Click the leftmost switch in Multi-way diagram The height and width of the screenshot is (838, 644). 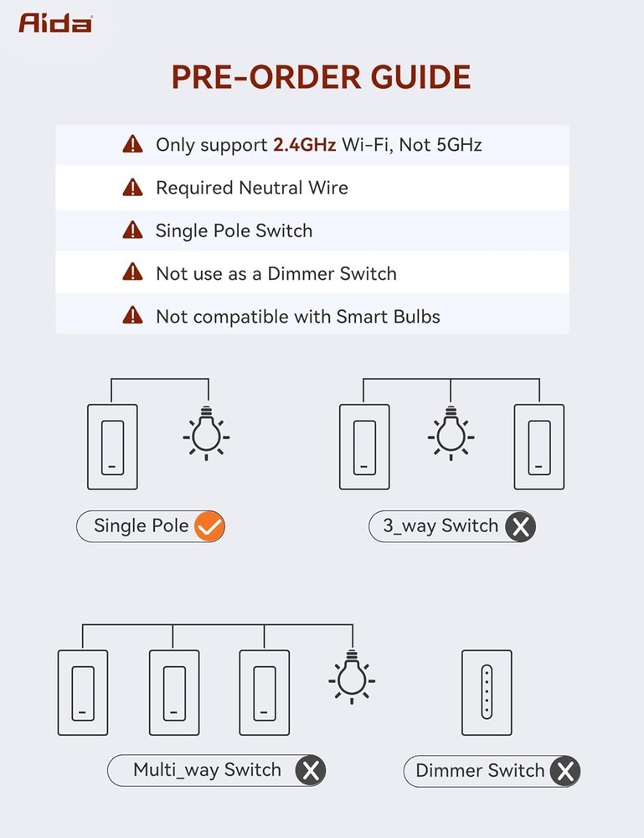tap(83, 692)
